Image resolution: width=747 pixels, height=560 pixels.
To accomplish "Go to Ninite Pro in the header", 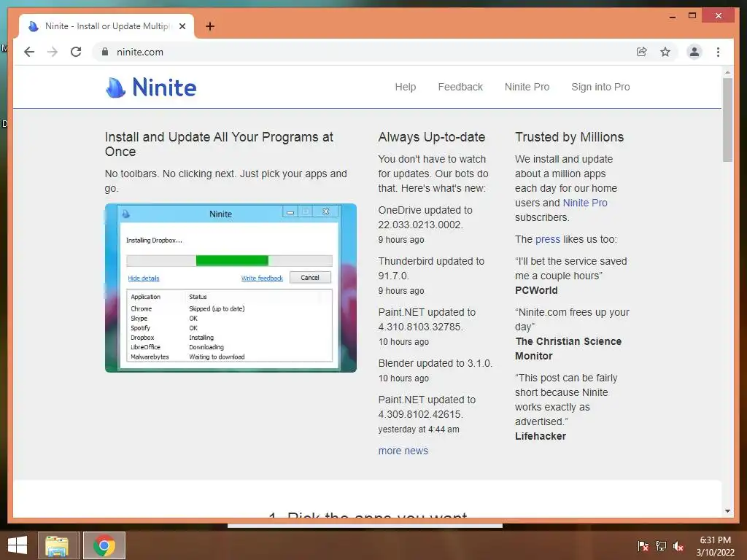I will (x=527, y=87).
